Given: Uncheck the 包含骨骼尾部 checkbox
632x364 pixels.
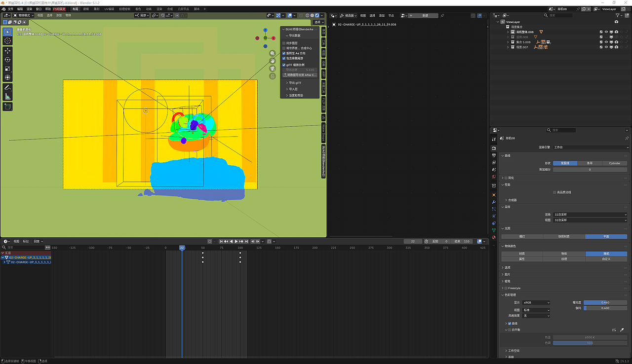Looking at the screenshot, I should (284, 58).
